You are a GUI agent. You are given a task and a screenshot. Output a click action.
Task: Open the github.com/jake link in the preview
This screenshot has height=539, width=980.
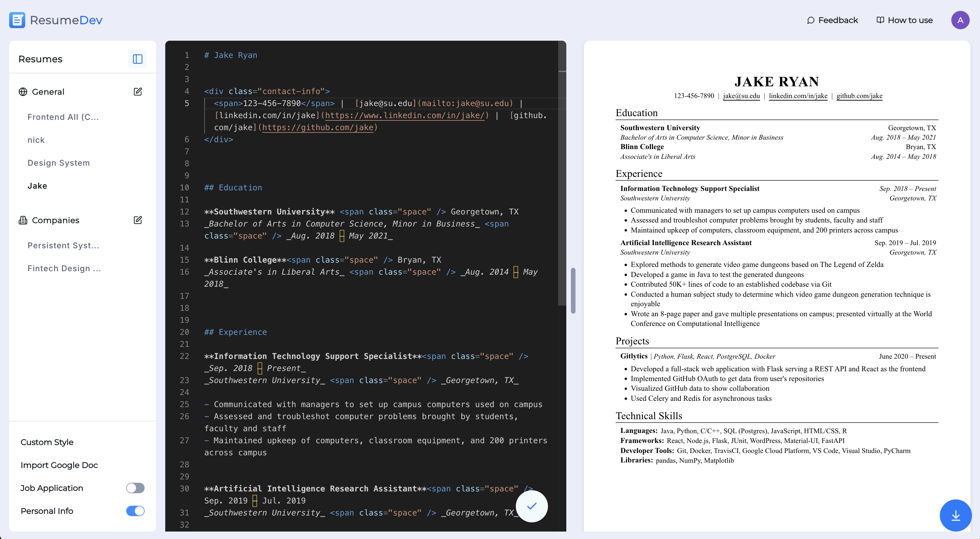point(860,96)
